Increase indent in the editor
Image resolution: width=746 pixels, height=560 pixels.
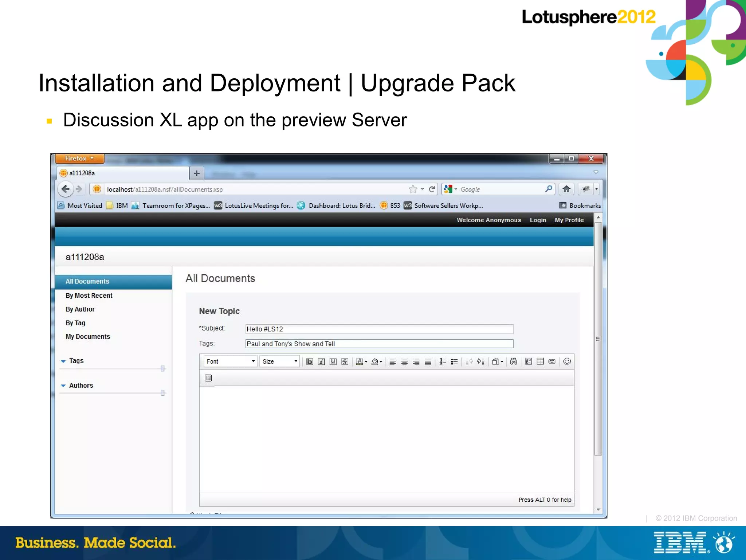tap(481, 361)
